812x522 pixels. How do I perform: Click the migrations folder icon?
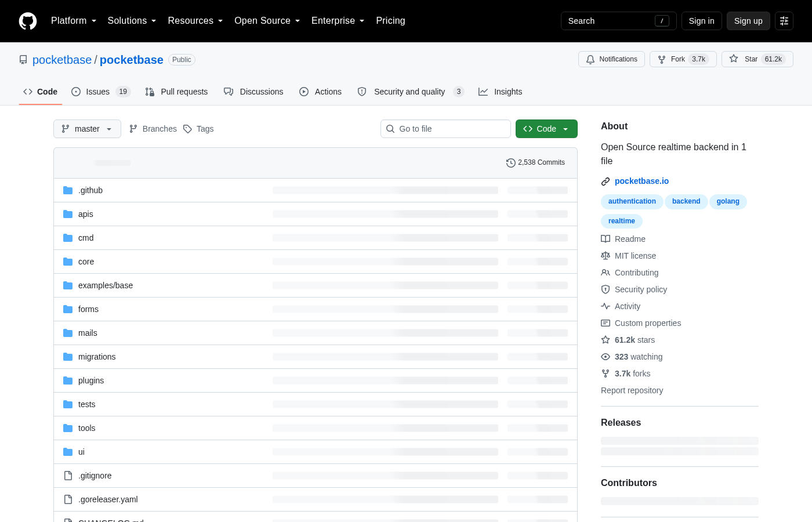click(68, 357)
